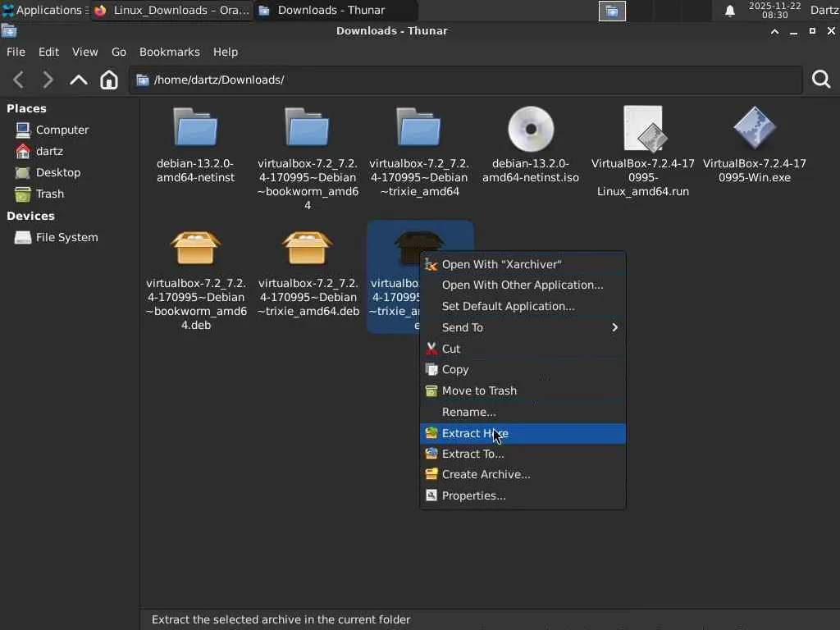Viewport: 840px width, 630px height.
Task: Open Properties... from context menu
Action: point(523,496)
